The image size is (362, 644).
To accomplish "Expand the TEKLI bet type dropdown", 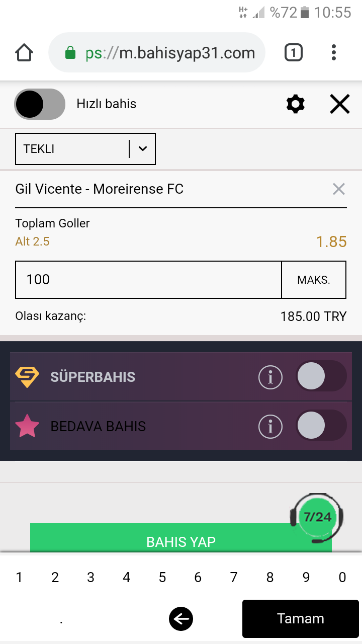I will click(85, 149).
